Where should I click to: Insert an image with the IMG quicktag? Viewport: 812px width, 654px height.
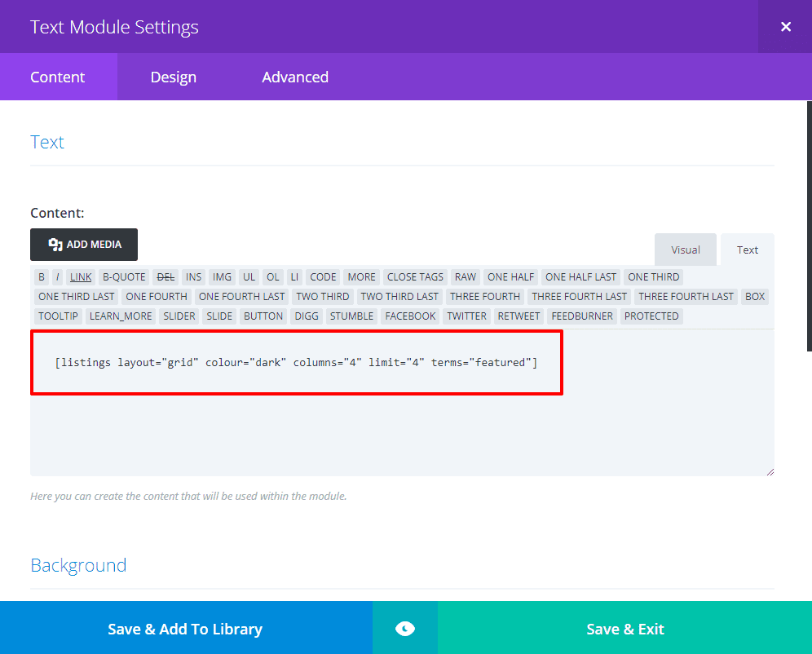(x=221, y=276)
